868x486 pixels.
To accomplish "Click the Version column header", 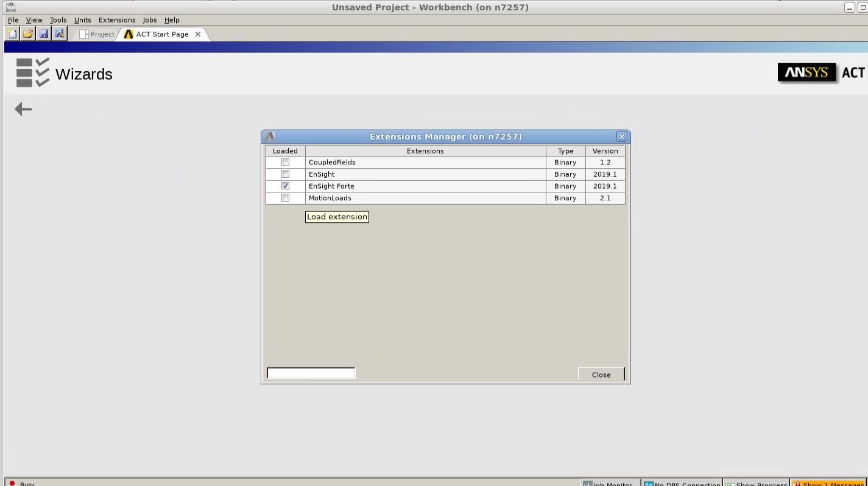I will (605, 151).
